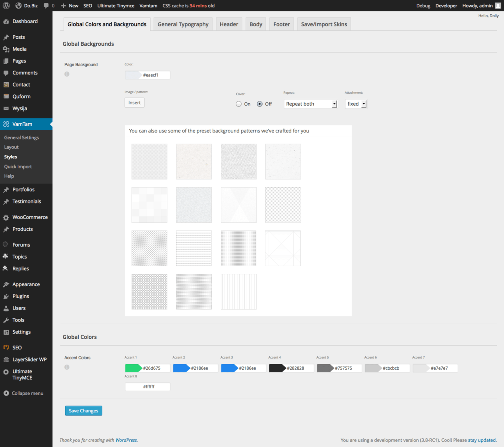Pick the green Accent 1 color swatch
The height and width of the screenshot is (447, 504).
point(133,368)
